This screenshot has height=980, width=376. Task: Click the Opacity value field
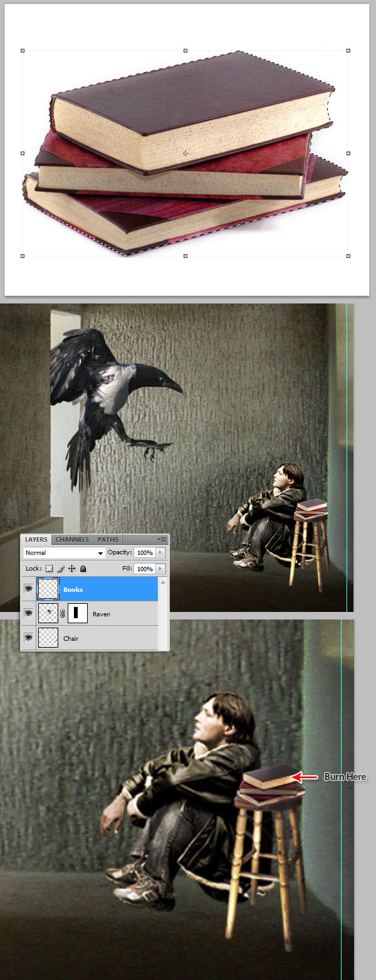pos(144,552)
